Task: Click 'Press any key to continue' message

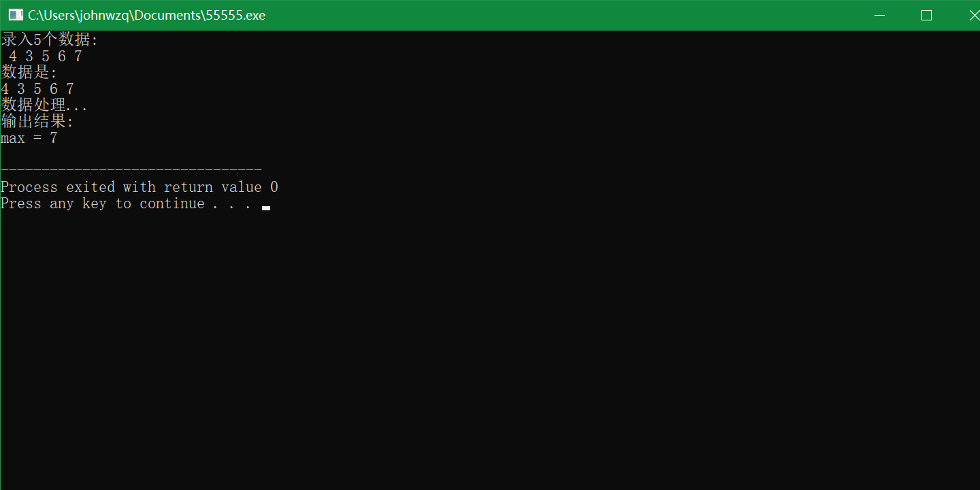Action: [x=102, y=203]
